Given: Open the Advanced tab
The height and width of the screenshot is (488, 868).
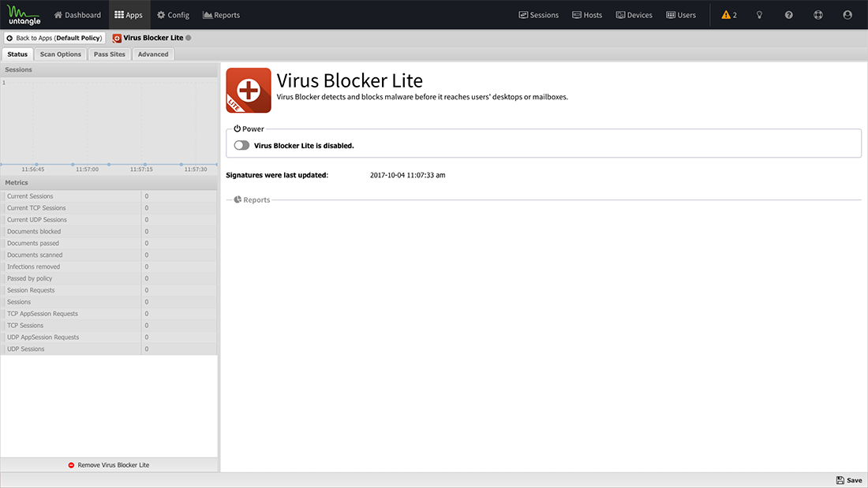Looking at the screenshot, I should [153, 54].
